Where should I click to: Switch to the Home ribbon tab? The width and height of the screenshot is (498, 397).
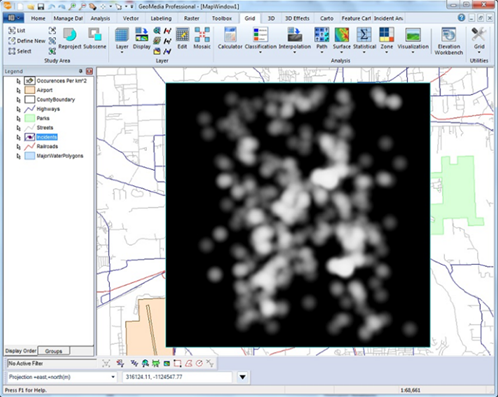[x=38, y=18]
